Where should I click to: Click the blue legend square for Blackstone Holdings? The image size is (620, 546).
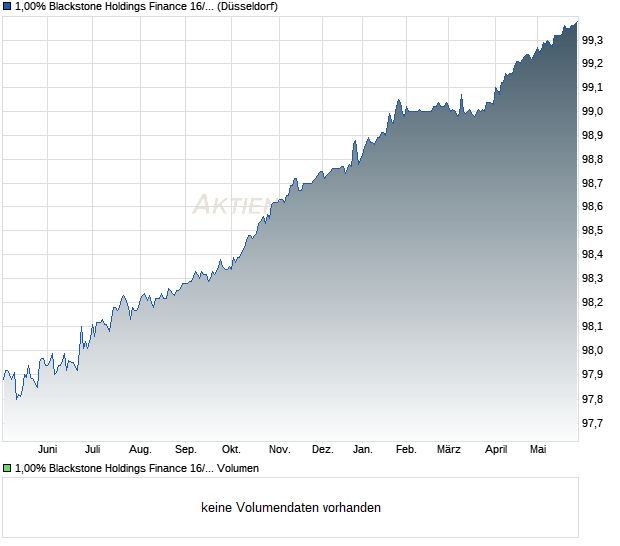pos(7,6)
